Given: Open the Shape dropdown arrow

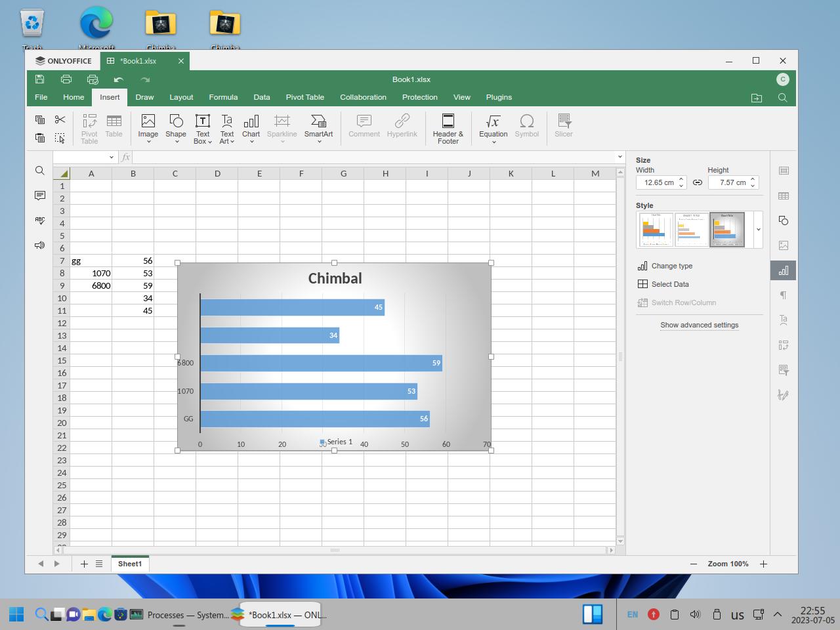Looking at the screenshot, I should pos(177,142).
